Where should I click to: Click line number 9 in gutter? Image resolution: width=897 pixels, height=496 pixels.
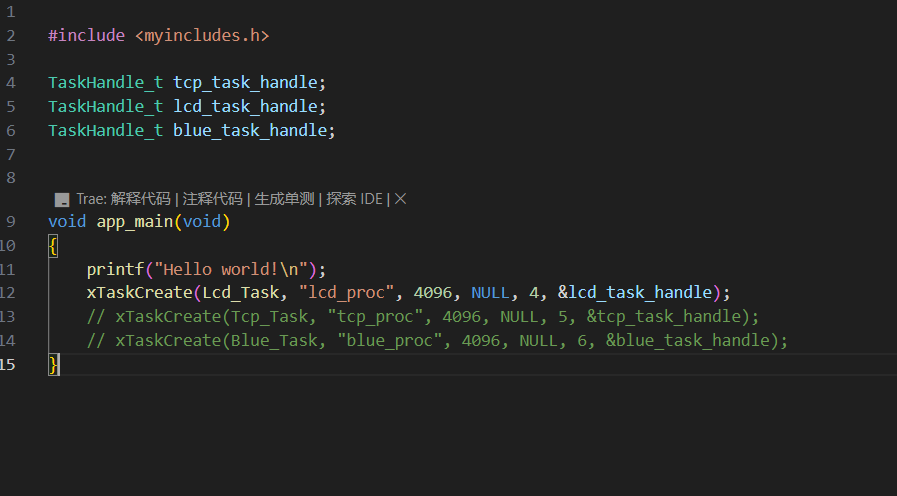(11, 222)
